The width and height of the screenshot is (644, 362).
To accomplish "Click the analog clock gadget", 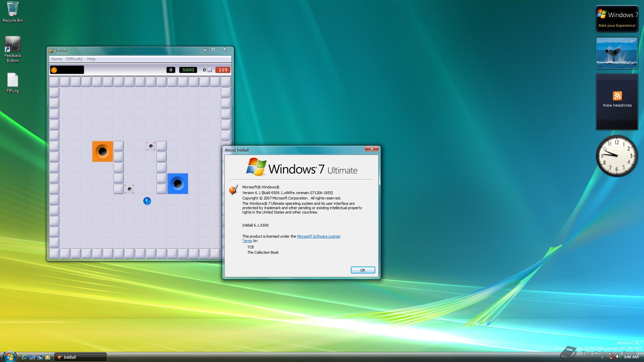I will tap(616, 156).
